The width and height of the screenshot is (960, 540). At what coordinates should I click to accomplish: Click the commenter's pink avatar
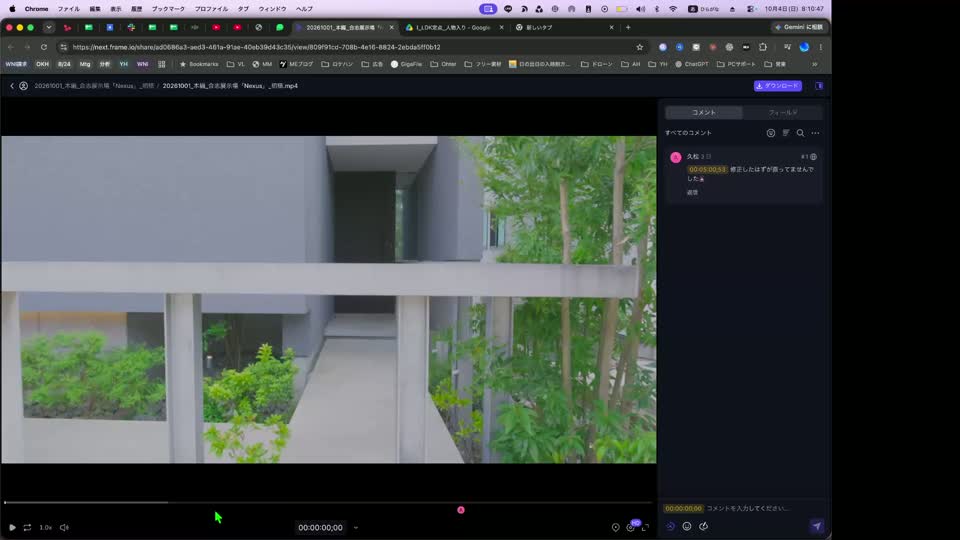point(676,157)
